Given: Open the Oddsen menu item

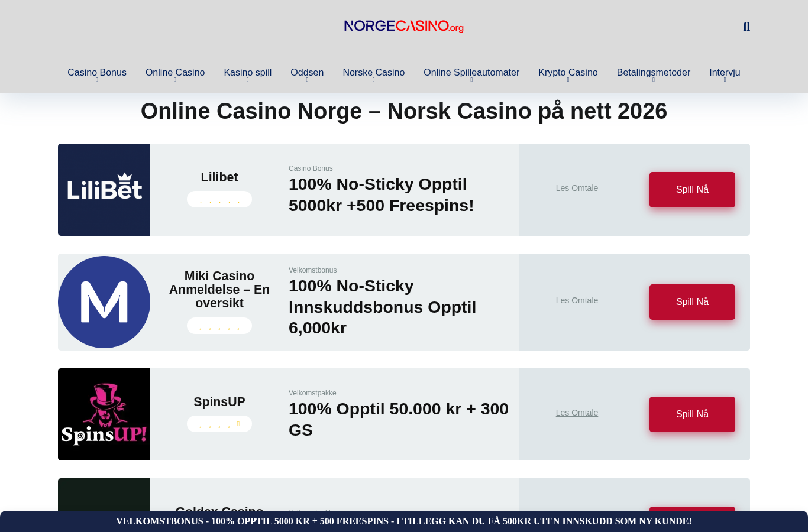Looking at the screenshot, I should (x=307, y=73).
